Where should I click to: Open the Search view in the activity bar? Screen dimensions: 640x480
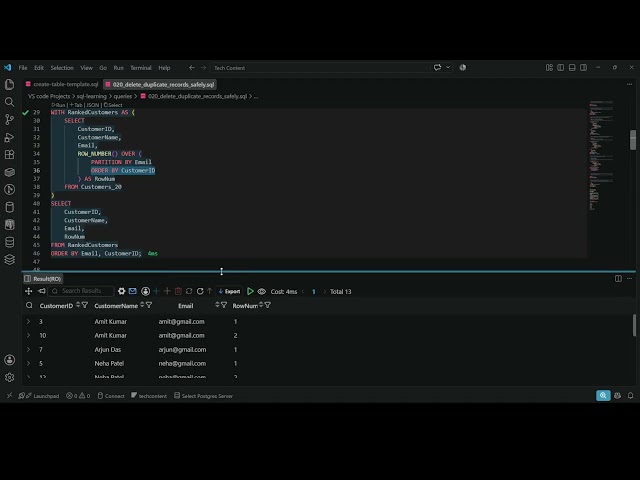[x=9, y=102]
